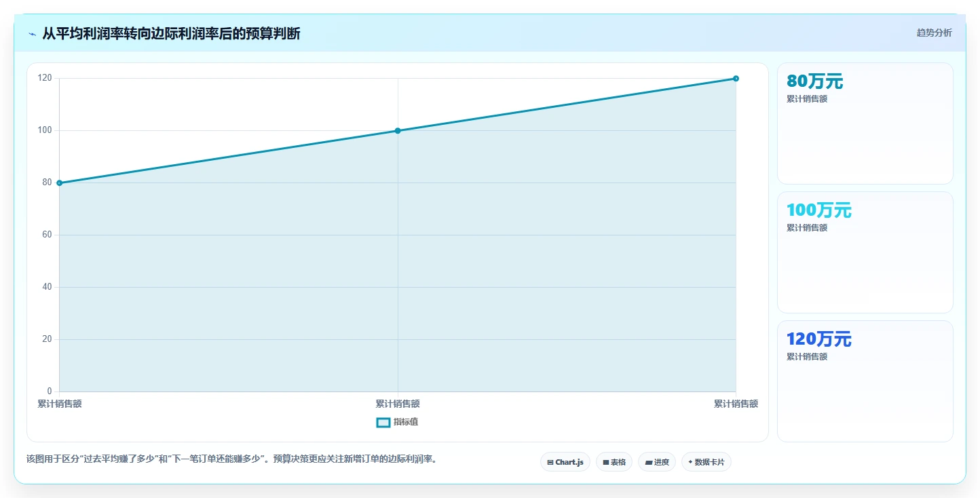This screenshot has width=980, height=498.
Task: Click the 指标值 legend color box
Action: (383, 422)
